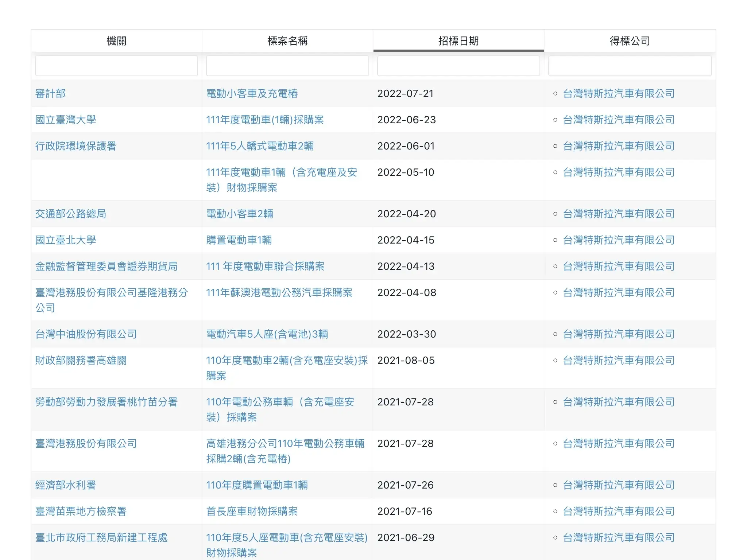
Task: Sort by the 機關 column header
Action: pyautogui.click(x=116, y=41)
